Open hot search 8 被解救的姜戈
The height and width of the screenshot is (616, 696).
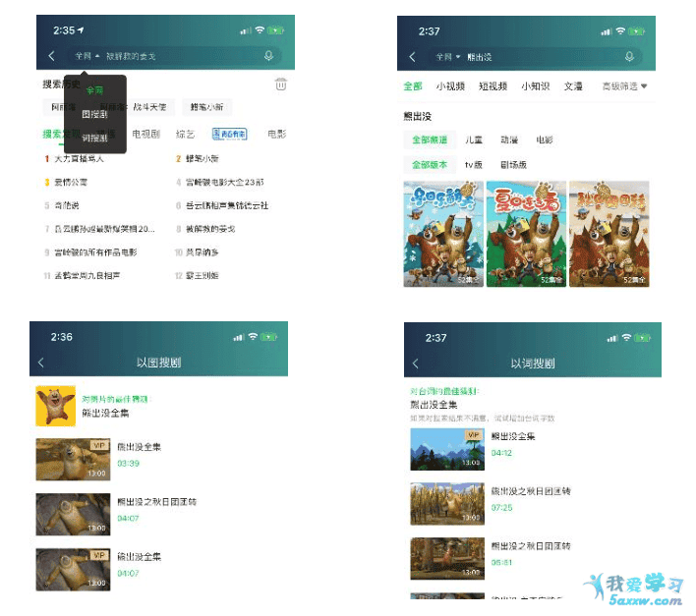tap(205, 229)
